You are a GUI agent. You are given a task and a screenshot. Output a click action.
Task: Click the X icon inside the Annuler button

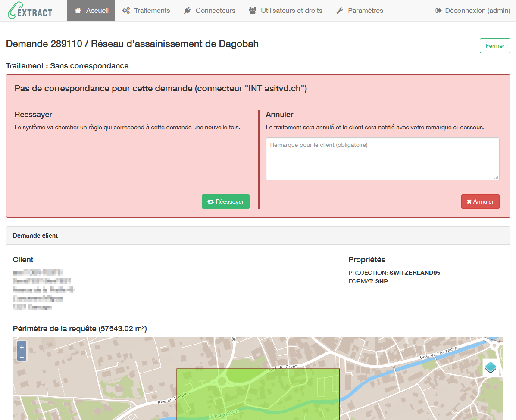[469, 201]
